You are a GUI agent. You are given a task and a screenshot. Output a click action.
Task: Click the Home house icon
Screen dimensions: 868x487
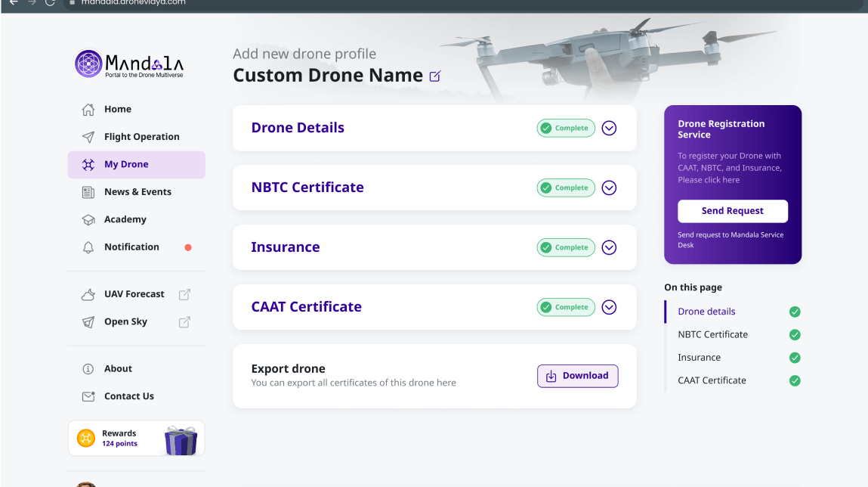tap(88, 109)
